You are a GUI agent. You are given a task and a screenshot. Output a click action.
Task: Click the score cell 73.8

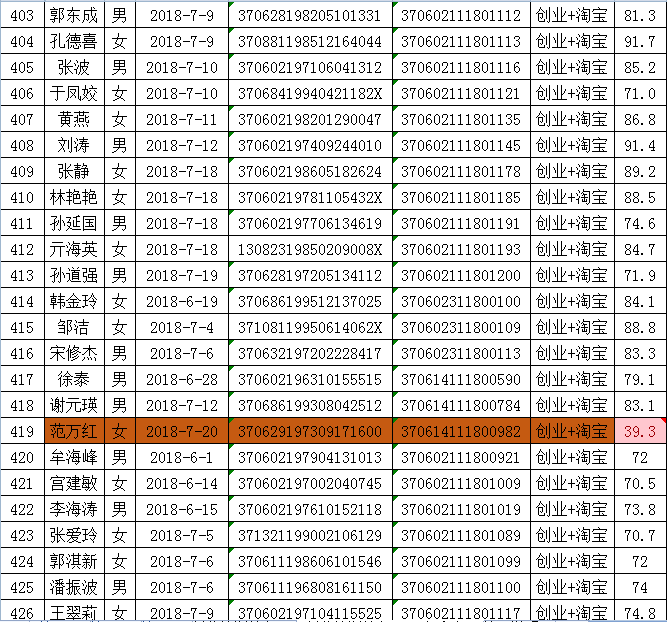[640, 509]
